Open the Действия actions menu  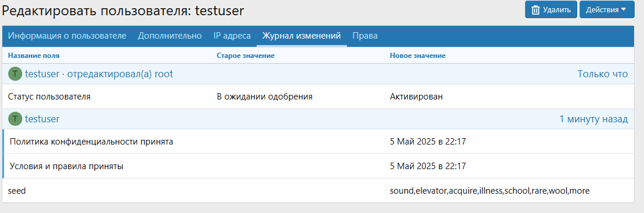(x=606, y=9)
